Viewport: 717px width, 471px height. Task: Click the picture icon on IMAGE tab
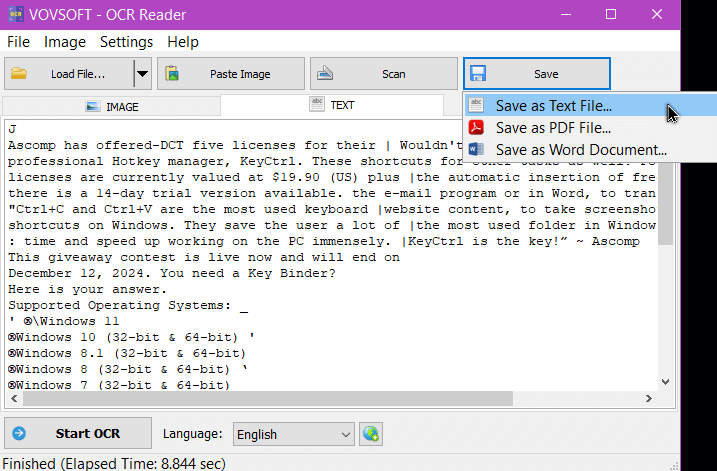pyautogui.click(x=93, y=107)
